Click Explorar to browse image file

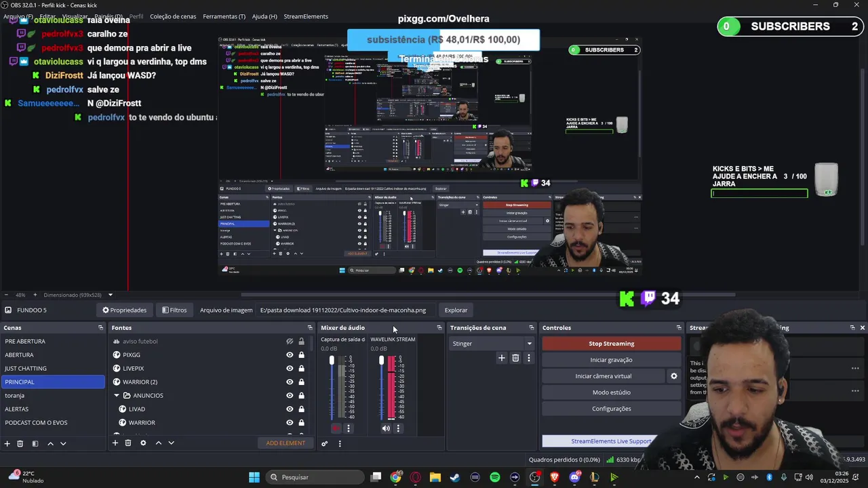pos(456,310)
